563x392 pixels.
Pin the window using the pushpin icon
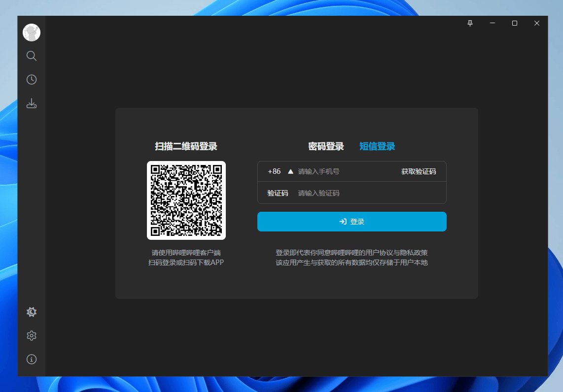470,23
